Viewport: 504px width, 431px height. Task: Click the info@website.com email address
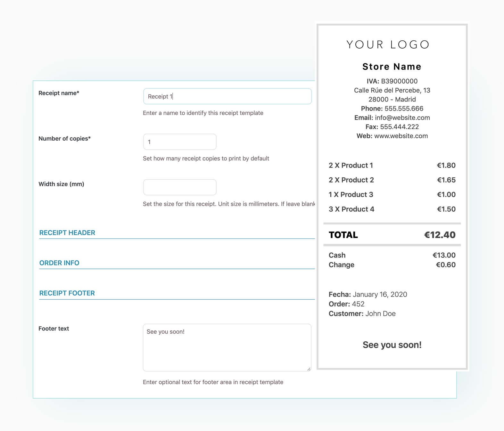402,118
